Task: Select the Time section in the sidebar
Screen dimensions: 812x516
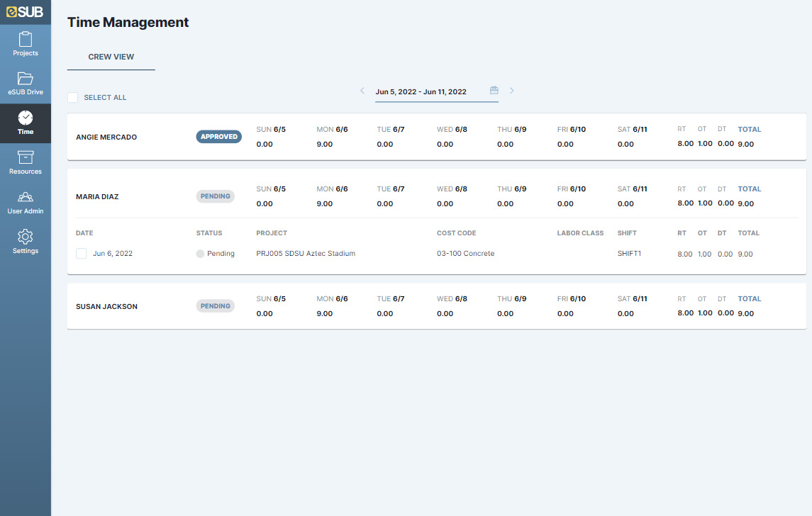Action: pos(25,123)
